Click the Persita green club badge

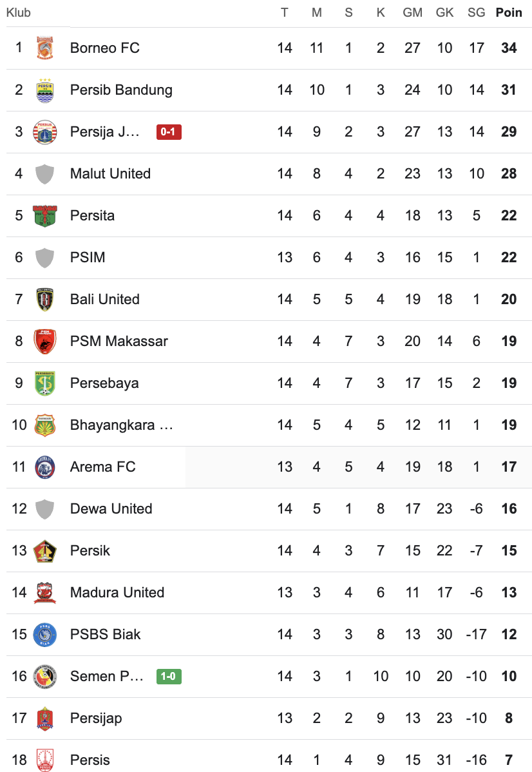44,216
